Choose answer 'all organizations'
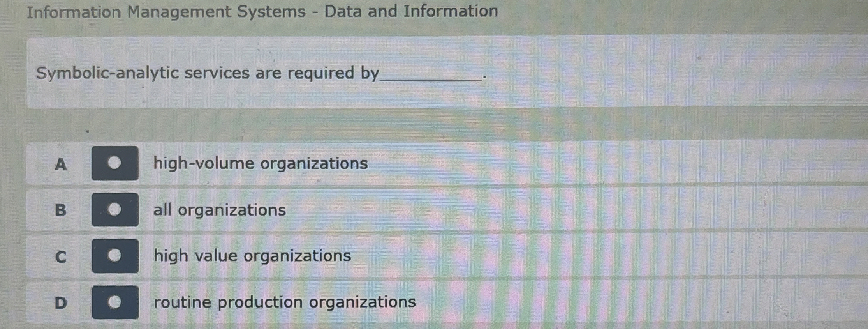 tap(219, 210)
